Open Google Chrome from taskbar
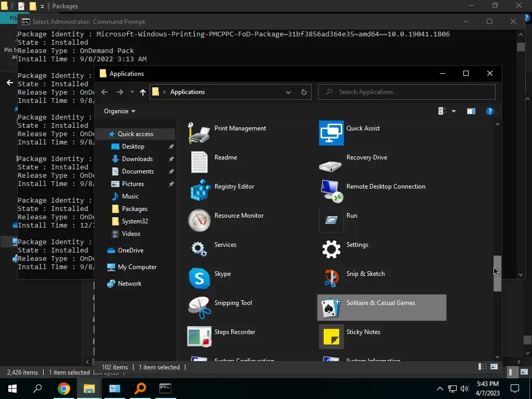Image resolution: width=532 pixels, height=399 pixels. pyautogui.click(x=63, y=388)
